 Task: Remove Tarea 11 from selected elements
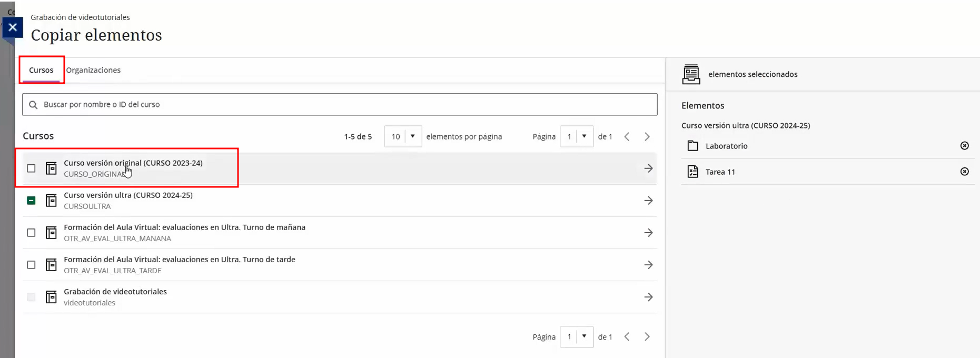point(964,172)
